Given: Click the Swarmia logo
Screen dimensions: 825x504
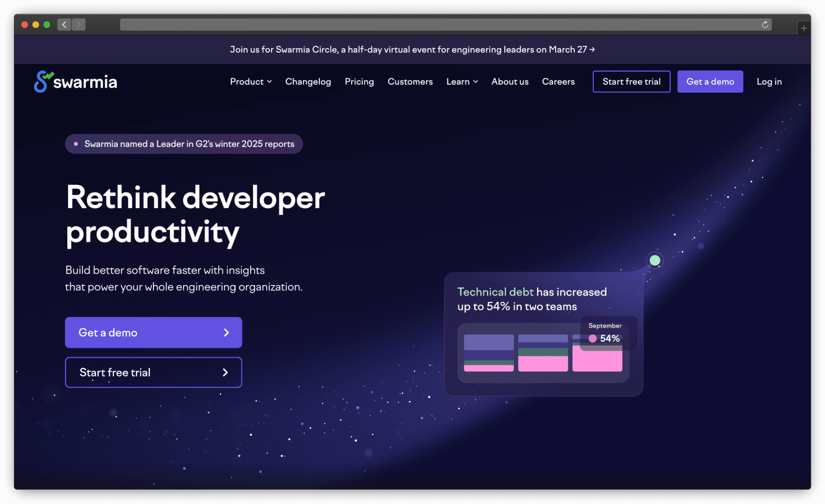Looking at the screenshot, I should tap(76, 82).
